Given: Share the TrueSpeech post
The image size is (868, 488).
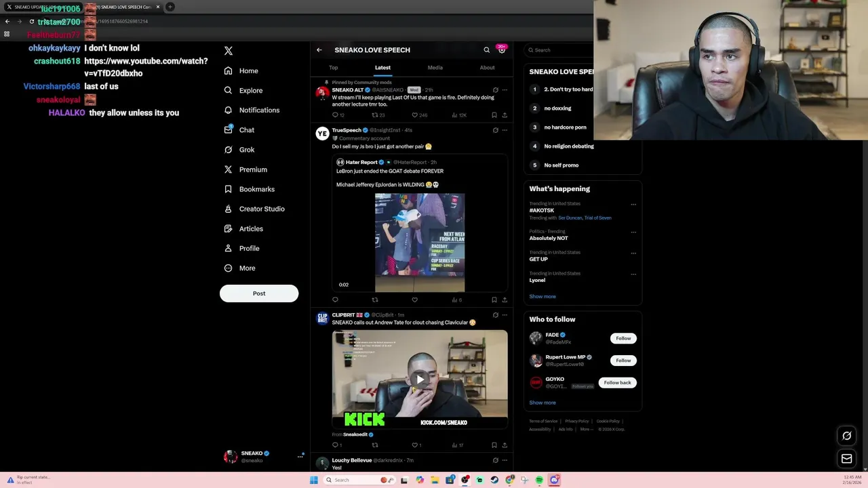Looking at the screenshot, I should pos(505,300).
